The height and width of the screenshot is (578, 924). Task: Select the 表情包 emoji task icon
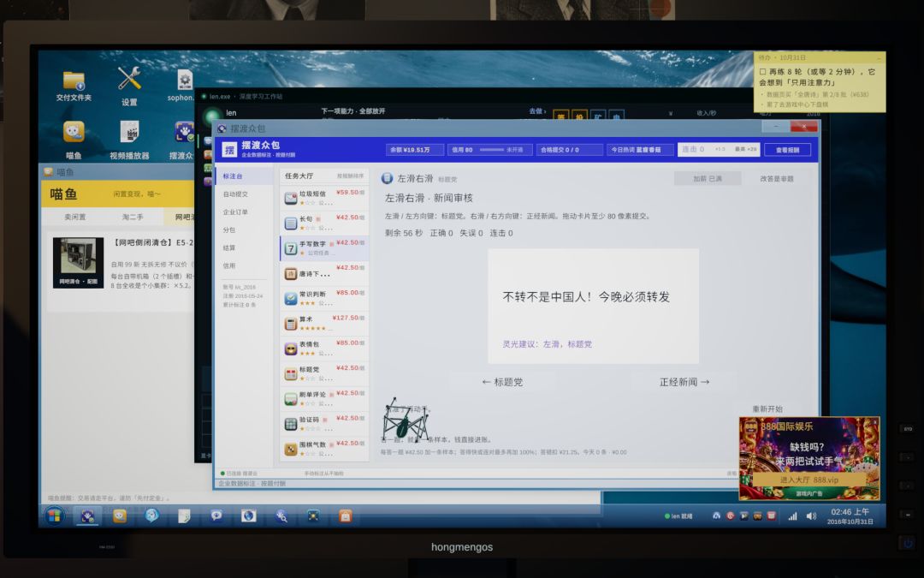point(291,349)
